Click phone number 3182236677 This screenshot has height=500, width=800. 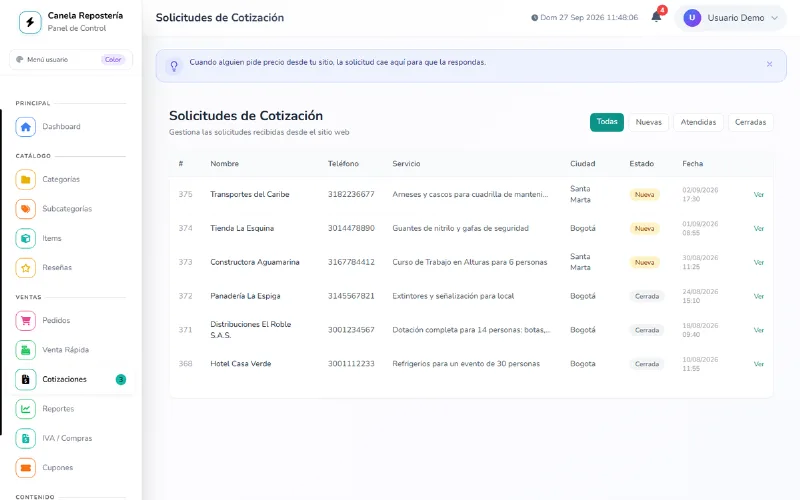[351, 194]
